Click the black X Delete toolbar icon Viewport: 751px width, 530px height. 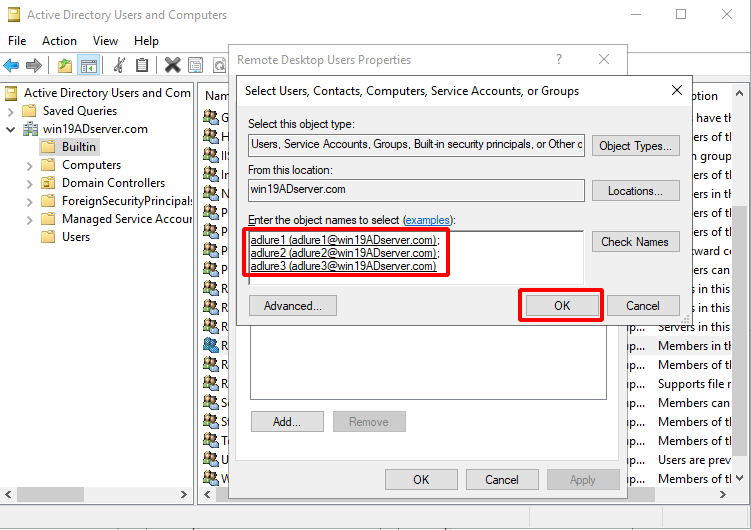pos(172,65)
